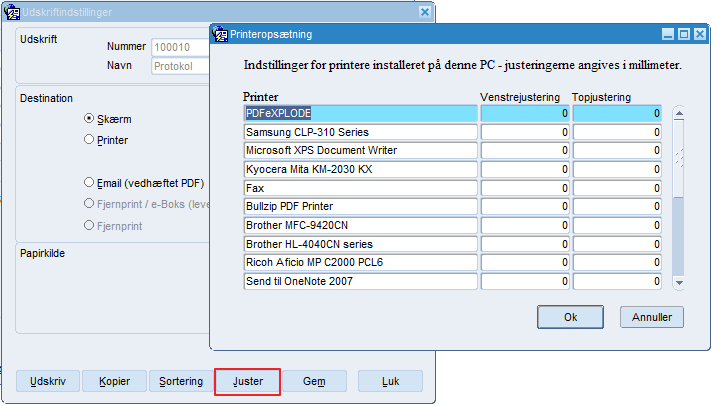
Task: Edit Topjustering for Samsung CLP-310
Action: click(x=617, y=132)
